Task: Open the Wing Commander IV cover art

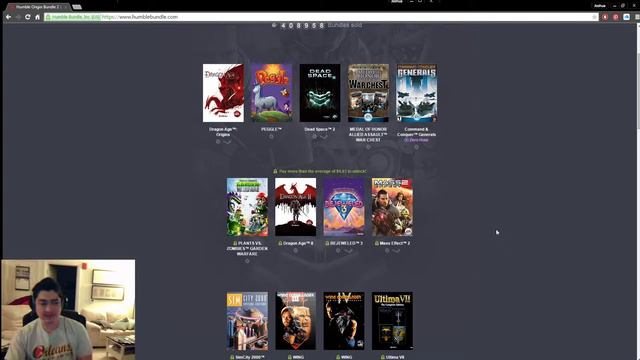Action: [344, 321]
